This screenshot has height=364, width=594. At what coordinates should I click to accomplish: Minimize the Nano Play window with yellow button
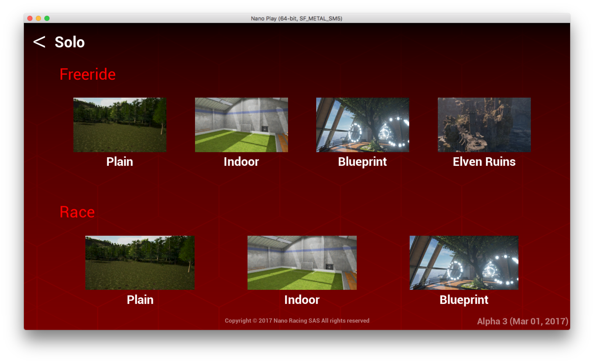38,18
